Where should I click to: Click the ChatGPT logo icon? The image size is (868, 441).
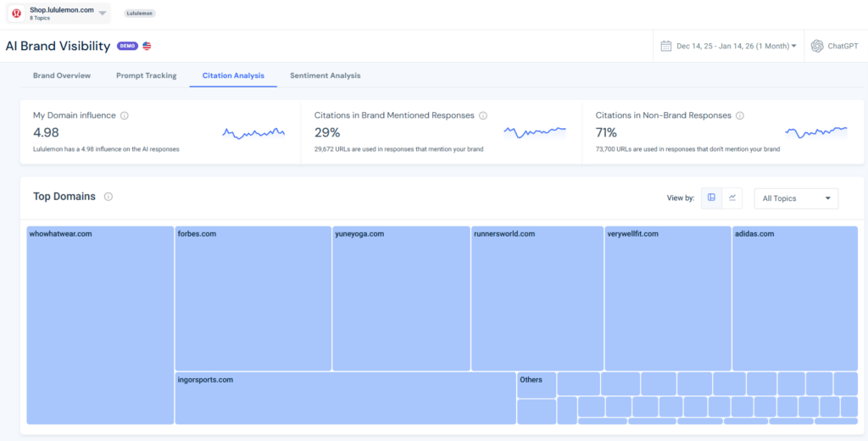817,46
